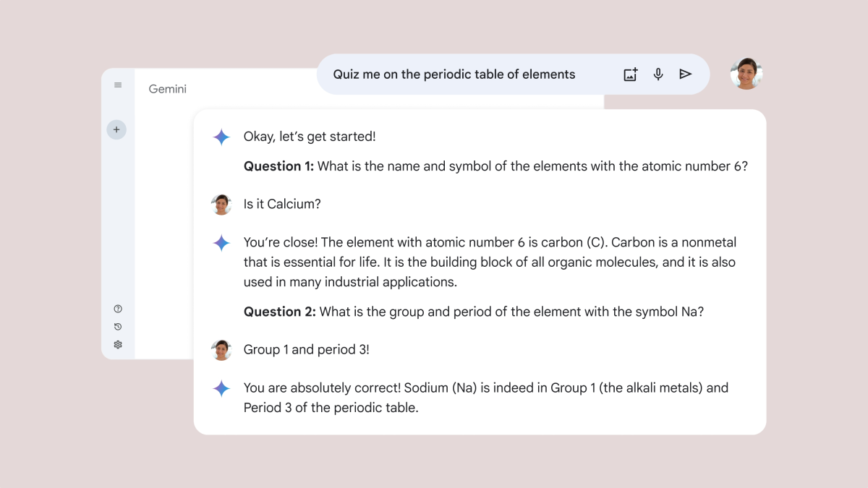Click the Gemini title label
This screenshot has width=868, height=488.
pyautogui.click(x=168, y=89)
